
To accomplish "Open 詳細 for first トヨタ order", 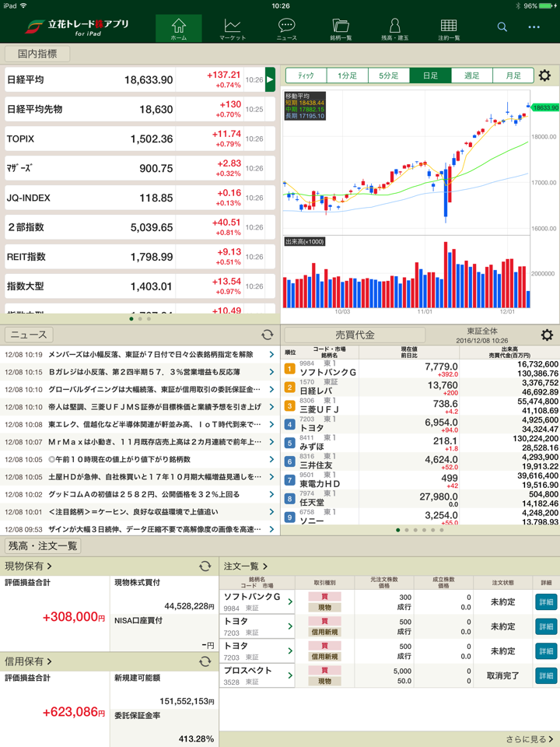I will 546,626.
